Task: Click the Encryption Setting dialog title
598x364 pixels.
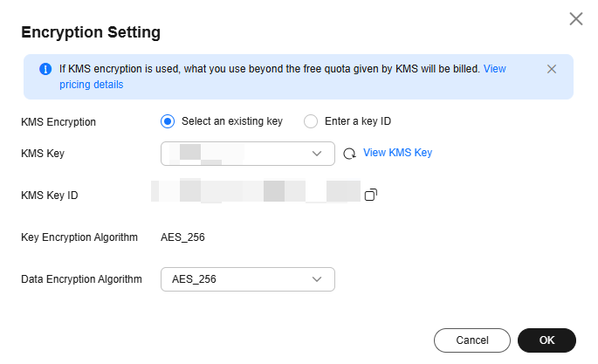Action: click(91, 32)
